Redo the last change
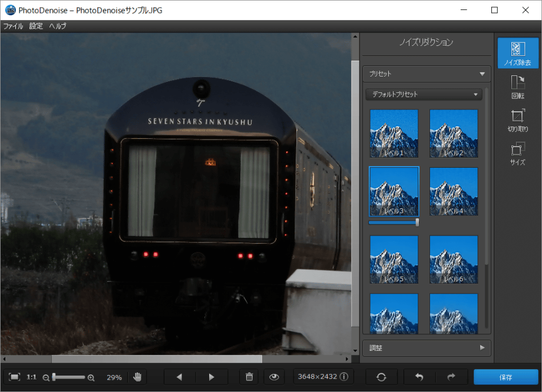 coord(451,377)
